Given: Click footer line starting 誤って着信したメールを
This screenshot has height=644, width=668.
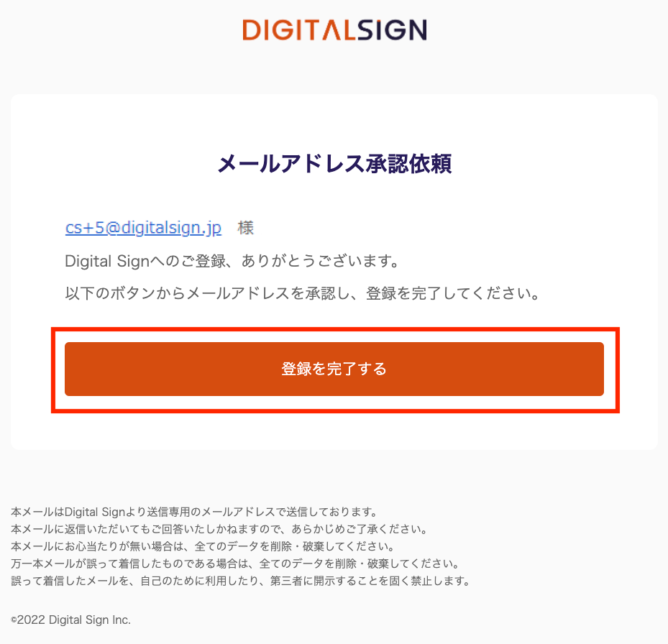Looking at the screenshot, I should (x=240, y=581).
